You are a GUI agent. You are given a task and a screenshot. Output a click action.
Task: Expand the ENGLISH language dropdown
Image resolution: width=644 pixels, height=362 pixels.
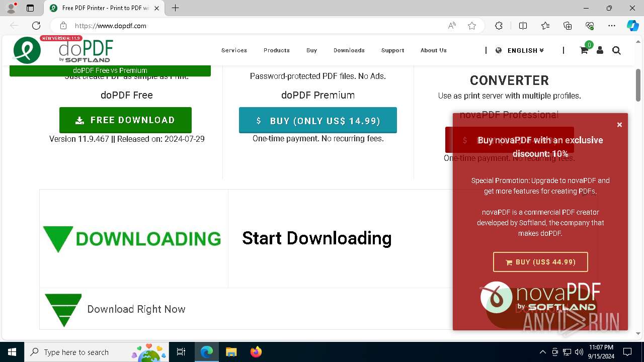pos(526,50)
